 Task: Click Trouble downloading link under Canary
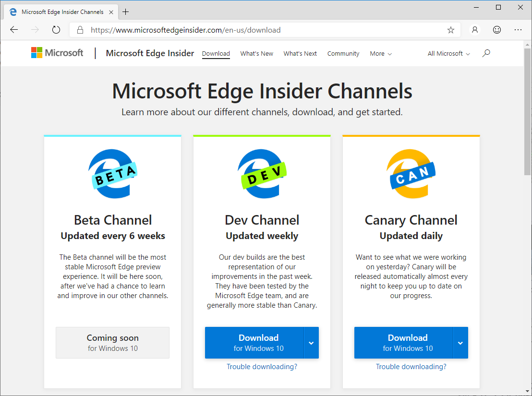point(411,367)
